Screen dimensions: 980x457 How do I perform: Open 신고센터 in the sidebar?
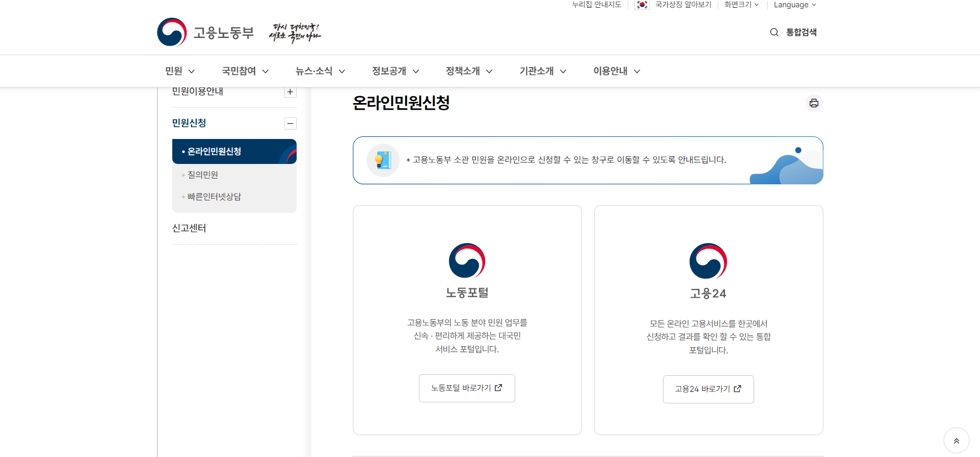click(189, 228)
